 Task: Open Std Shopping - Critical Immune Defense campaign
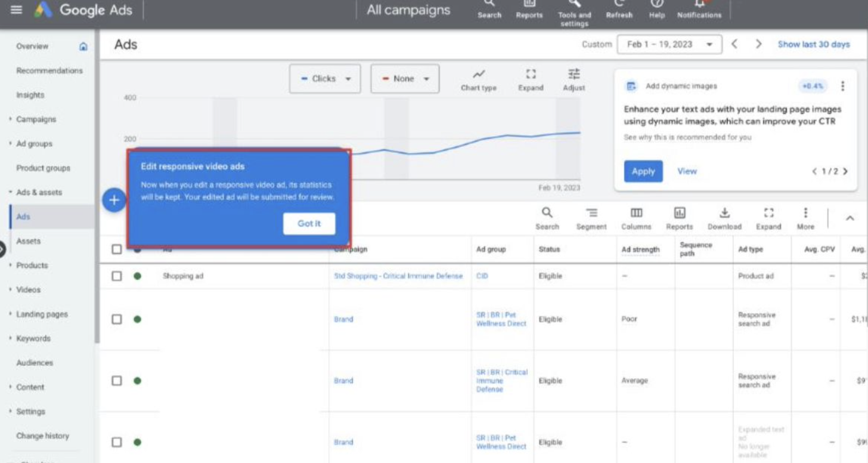tap(398, 276)
